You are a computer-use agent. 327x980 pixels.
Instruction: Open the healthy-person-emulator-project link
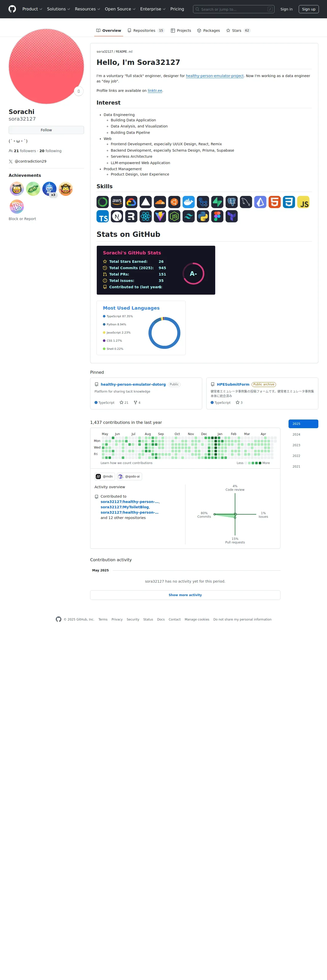pos(215,76)
